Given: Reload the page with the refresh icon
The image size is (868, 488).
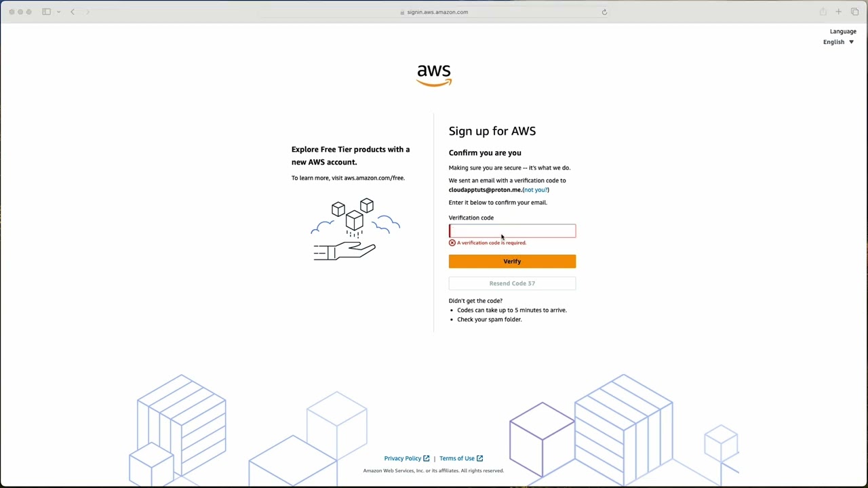Looking at the screenshot, I should click(604, 12).
